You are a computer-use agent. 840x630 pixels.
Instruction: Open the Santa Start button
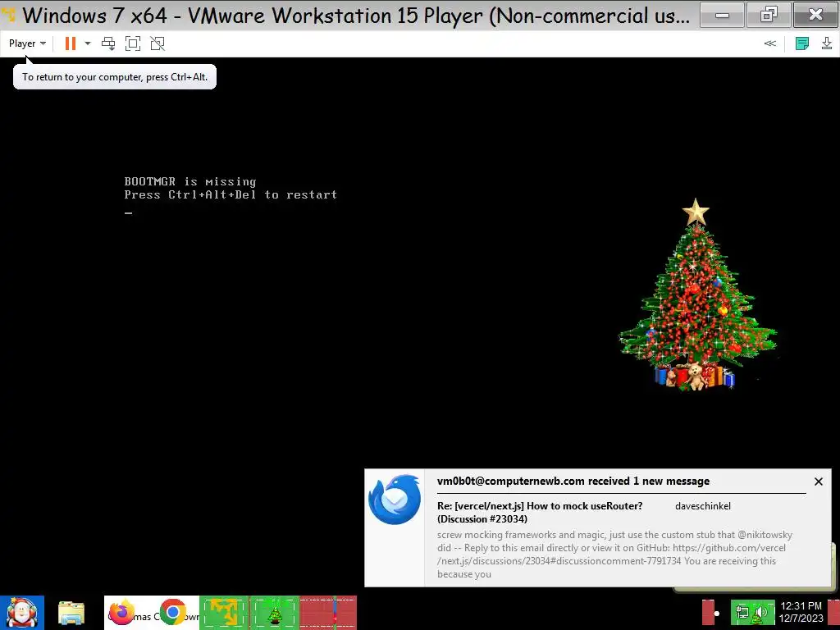coord(22,612)
